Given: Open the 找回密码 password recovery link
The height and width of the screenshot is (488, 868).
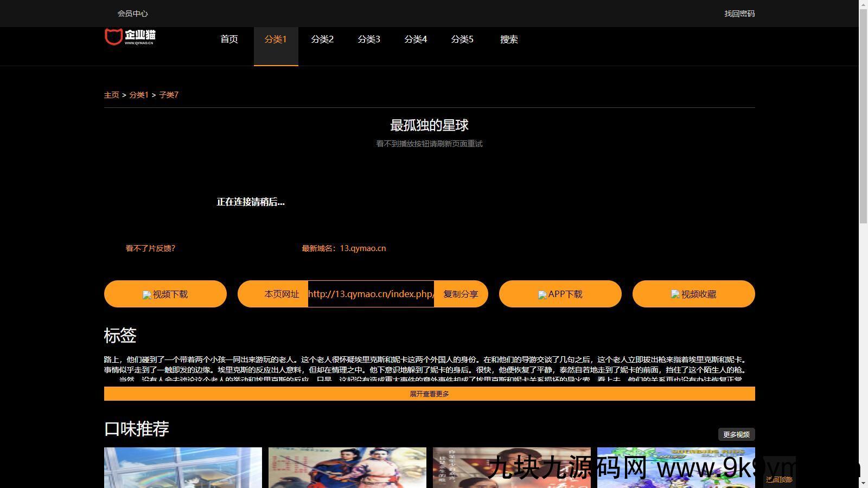Looking at the screenshot, I should click(x=739, y=13).
